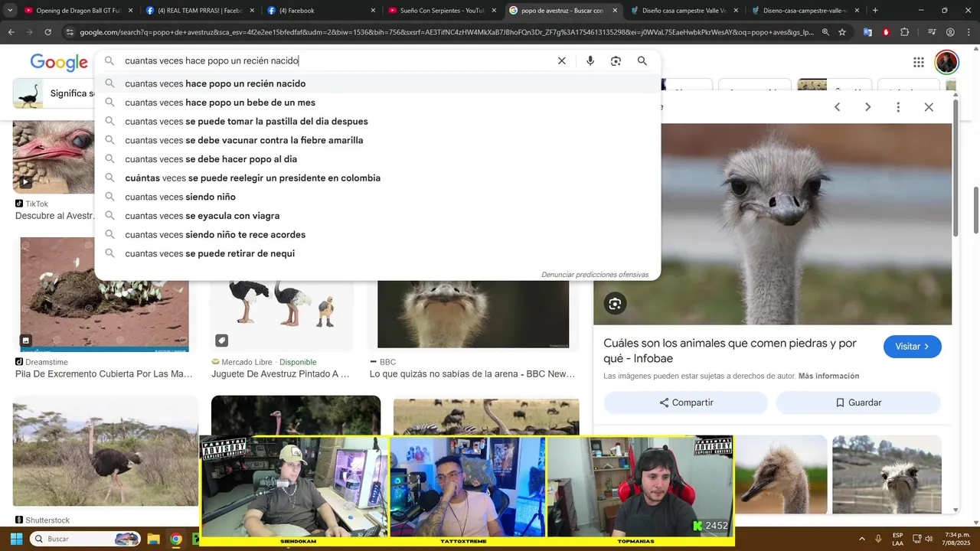Click the Google search text field
The height and width of the screenshot is (551, 980).
coord(337,60)
